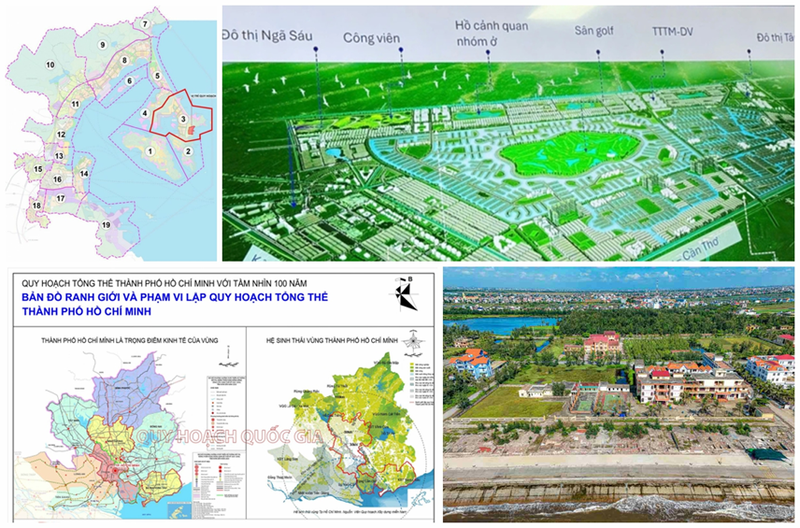
Task: Select zone number 19 on the map
Action: 106,226
